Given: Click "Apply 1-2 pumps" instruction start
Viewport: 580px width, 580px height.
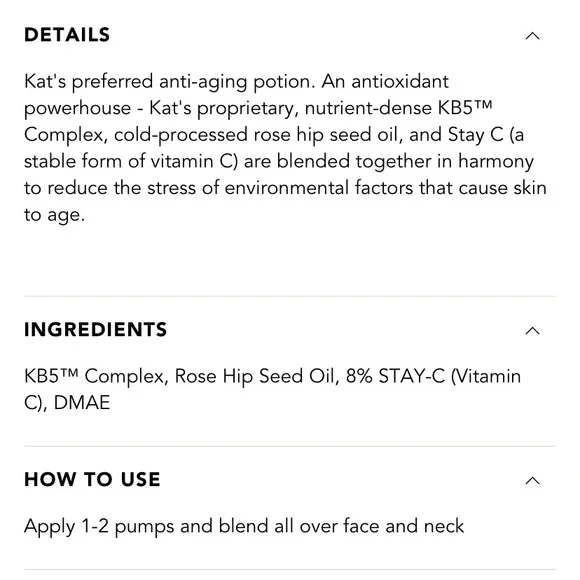Looking at the screenshot, I should pos(99,527).
